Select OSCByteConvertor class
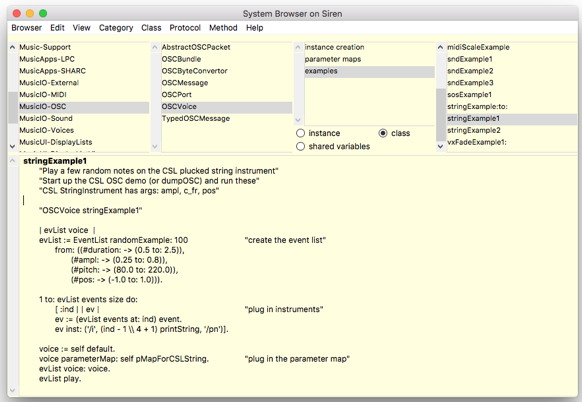This screenshot has width=582, height=402. click(x=226, y=71)
